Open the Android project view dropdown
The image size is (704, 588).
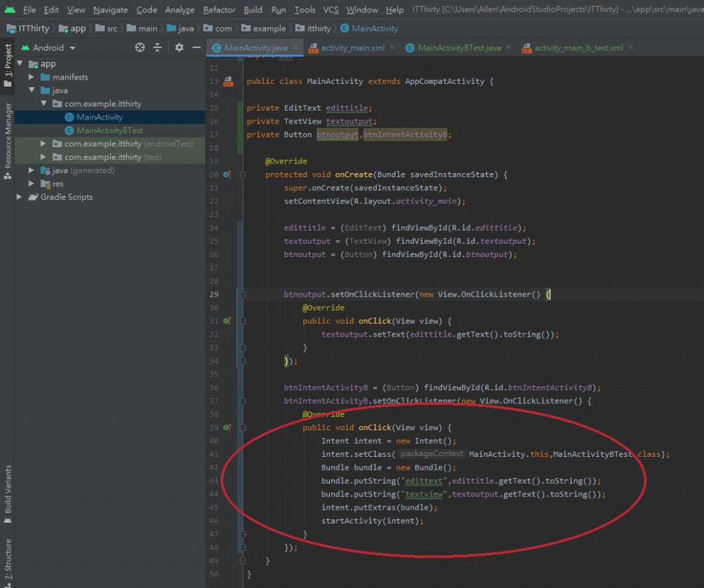click(x=72, y=47)
